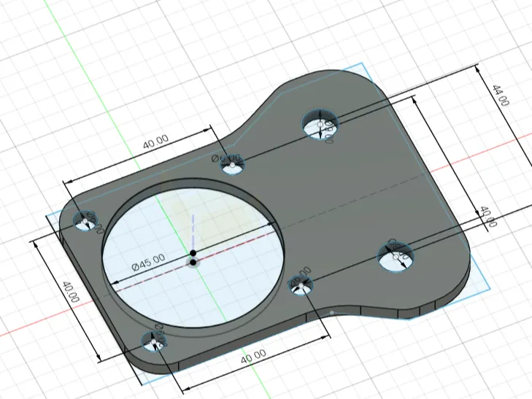This screenshot has height=399, width=532.
Task: Click the plate's top face between the two larger holes
Action: coord(360,190)
